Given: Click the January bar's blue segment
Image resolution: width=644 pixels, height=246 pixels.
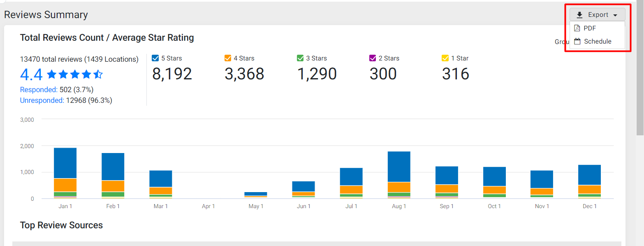Looking at the screenshot, I should 65,163.
